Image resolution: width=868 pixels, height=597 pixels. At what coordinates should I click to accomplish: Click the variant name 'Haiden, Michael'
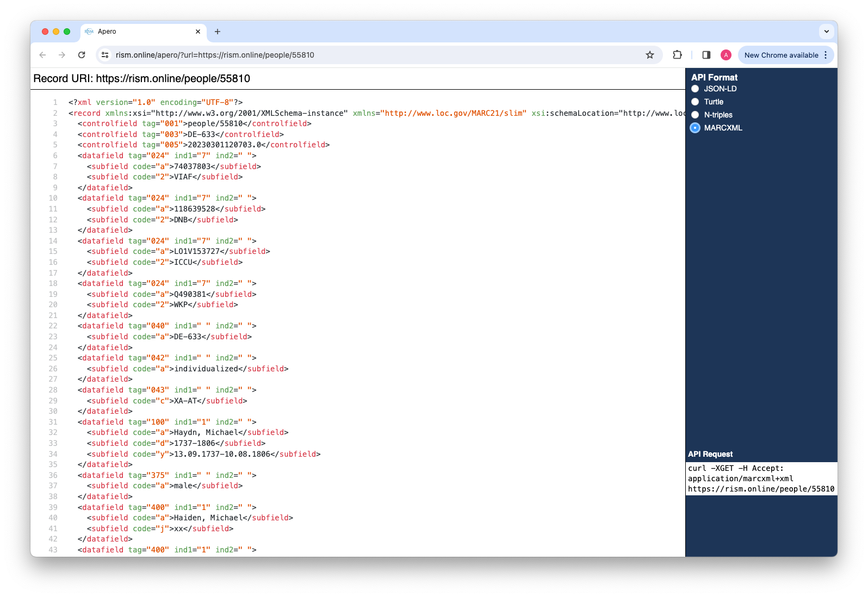(208, 518)
